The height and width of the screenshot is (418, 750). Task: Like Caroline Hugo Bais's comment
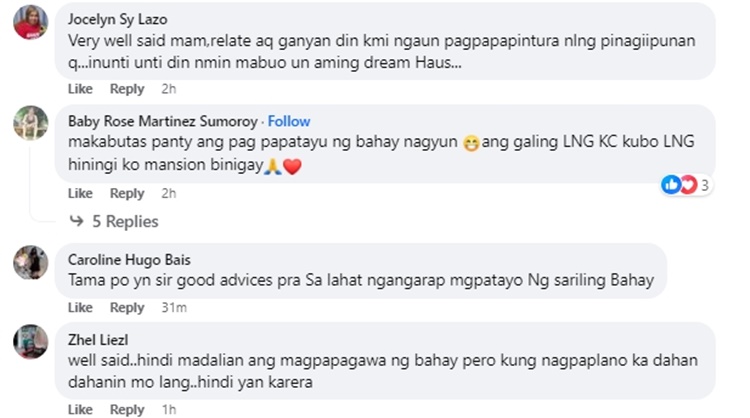point(80,308)
